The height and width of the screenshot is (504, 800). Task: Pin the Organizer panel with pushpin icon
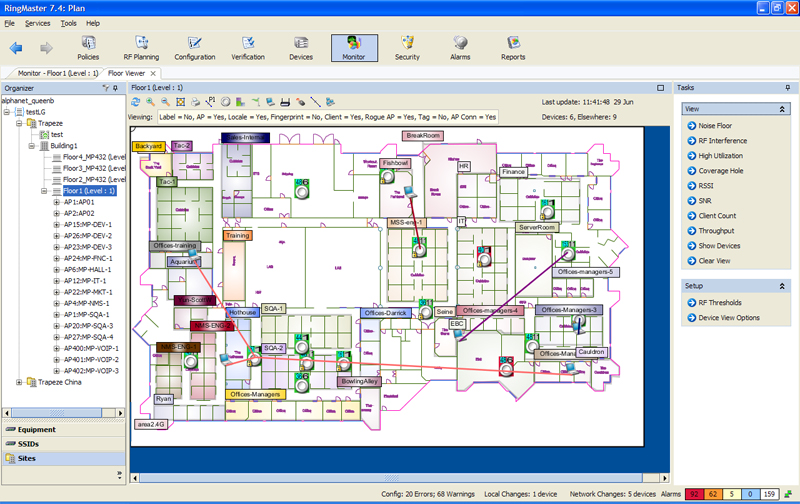pos(115,88)
